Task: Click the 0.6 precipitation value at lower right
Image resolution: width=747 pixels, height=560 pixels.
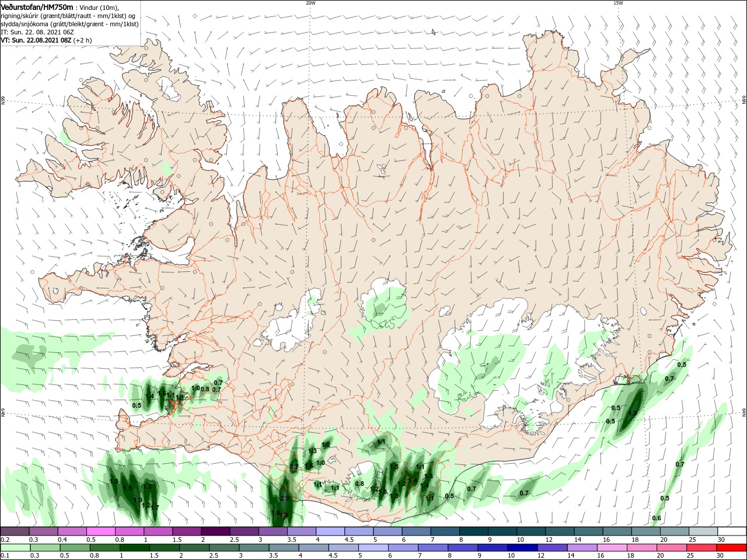Action: (x=657, y=518)
